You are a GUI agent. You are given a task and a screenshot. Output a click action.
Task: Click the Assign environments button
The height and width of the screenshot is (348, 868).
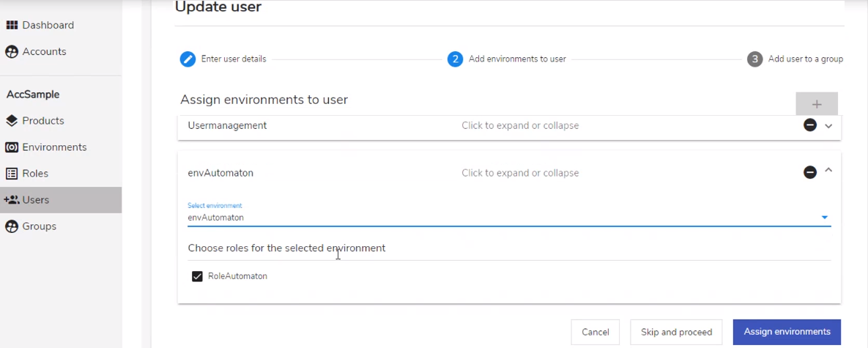click(x=787, y=332)
